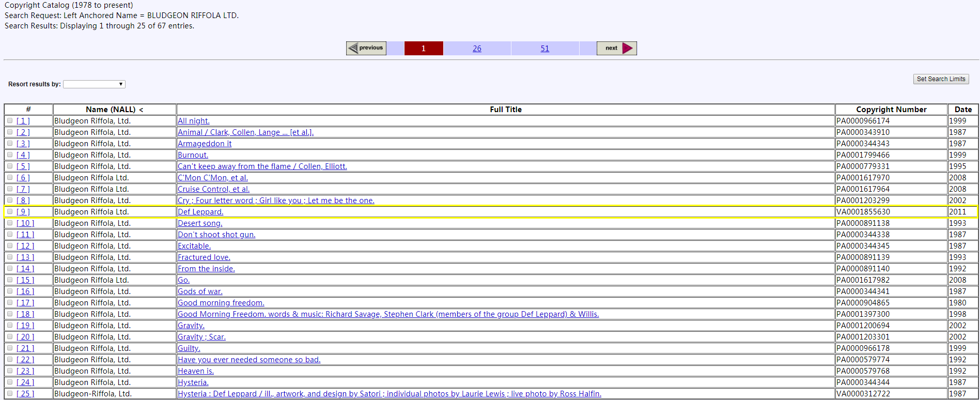Click the entry number [ 4 ] link
The image size is (980, 400).
[23, 155]
